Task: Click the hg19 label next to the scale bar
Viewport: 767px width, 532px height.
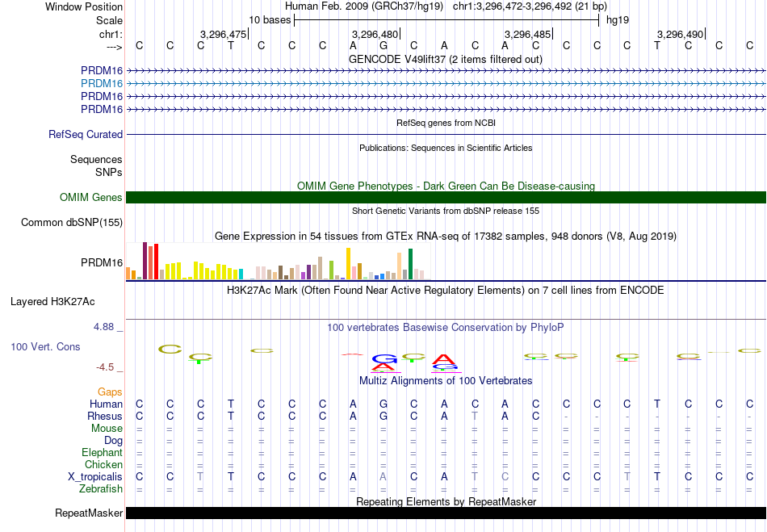Action: [x=618, y=20]
